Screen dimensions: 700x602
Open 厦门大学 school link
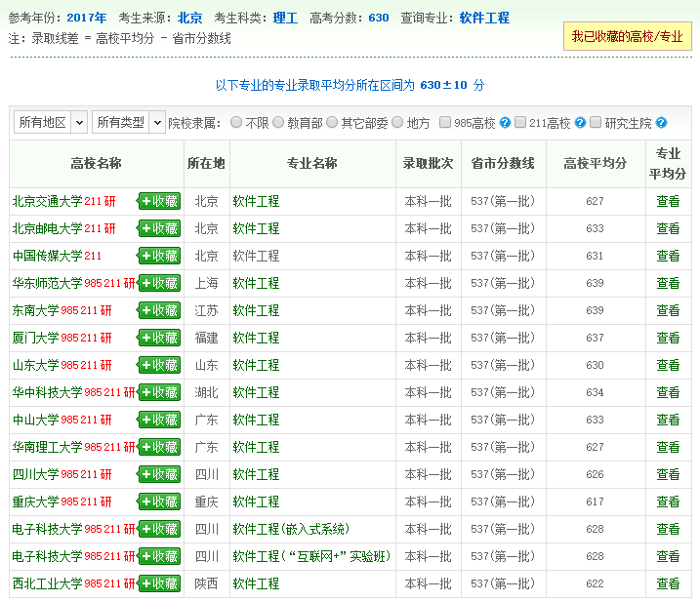click(x=36, y=338)
